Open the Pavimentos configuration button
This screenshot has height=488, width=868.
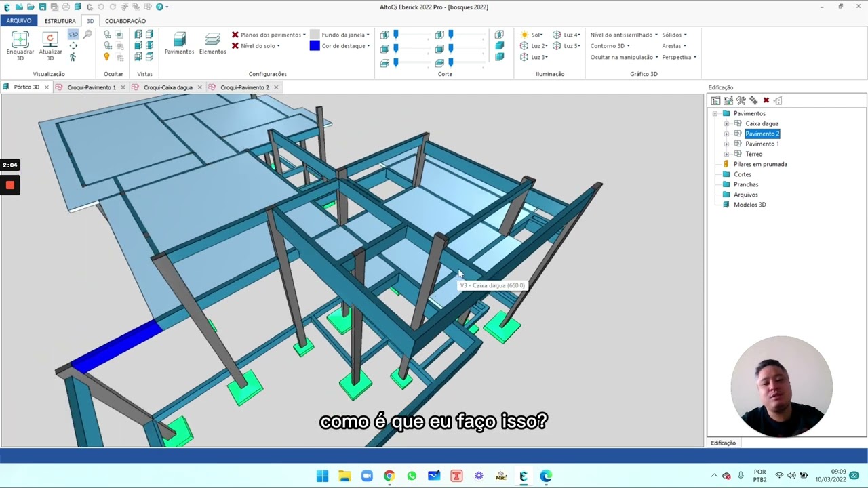[x=179, y=44]
